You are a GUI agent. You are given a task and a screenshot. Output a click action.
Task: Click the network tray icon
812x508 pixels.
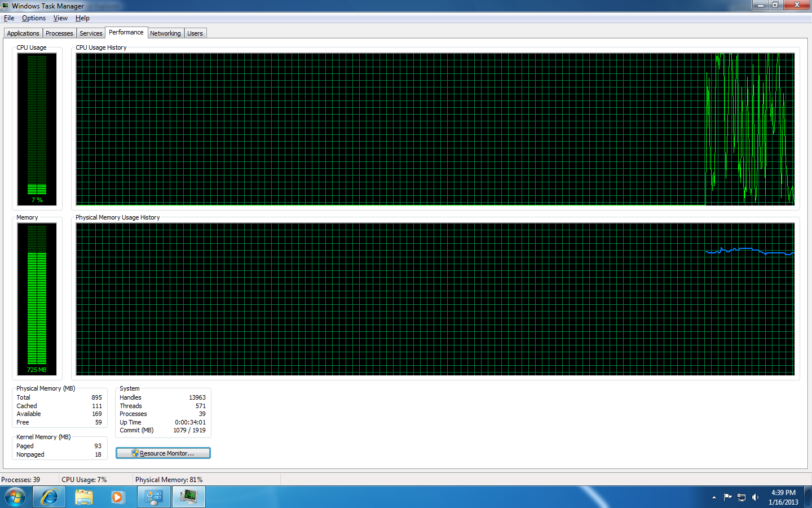[x=742, y=497]
